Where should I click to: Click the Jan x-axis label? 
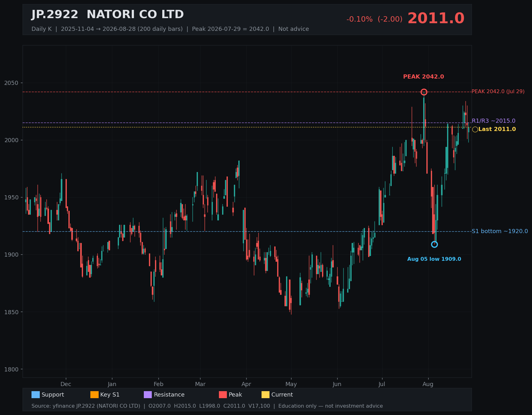112,384
